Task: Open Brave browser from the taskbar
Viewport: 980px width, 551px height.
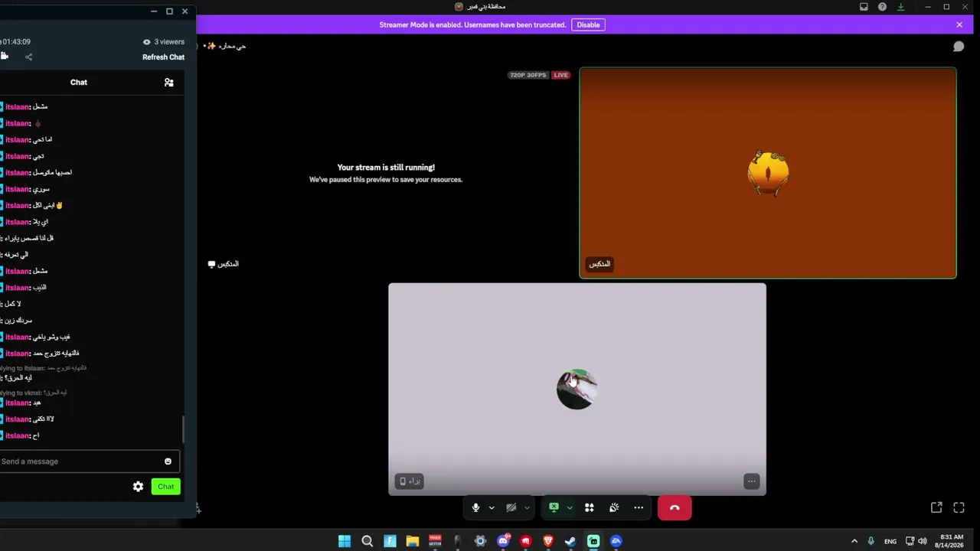Action: click(548, 541)
